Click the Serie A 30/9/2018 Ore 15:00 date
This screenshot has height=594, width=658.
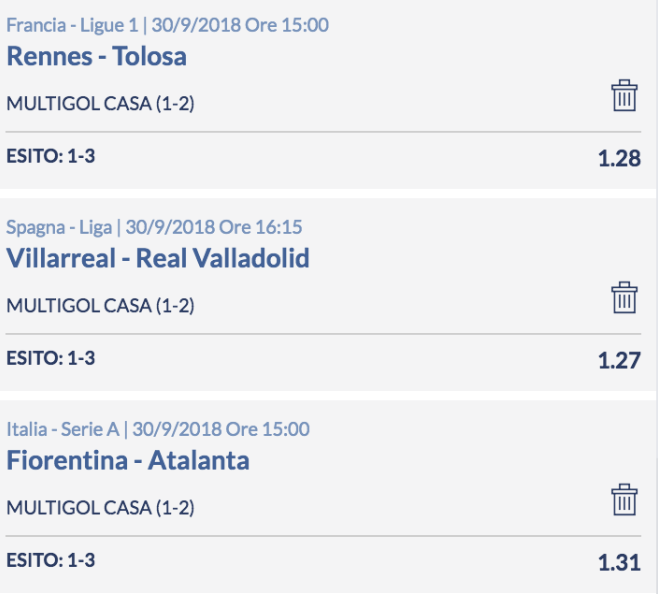221,429
